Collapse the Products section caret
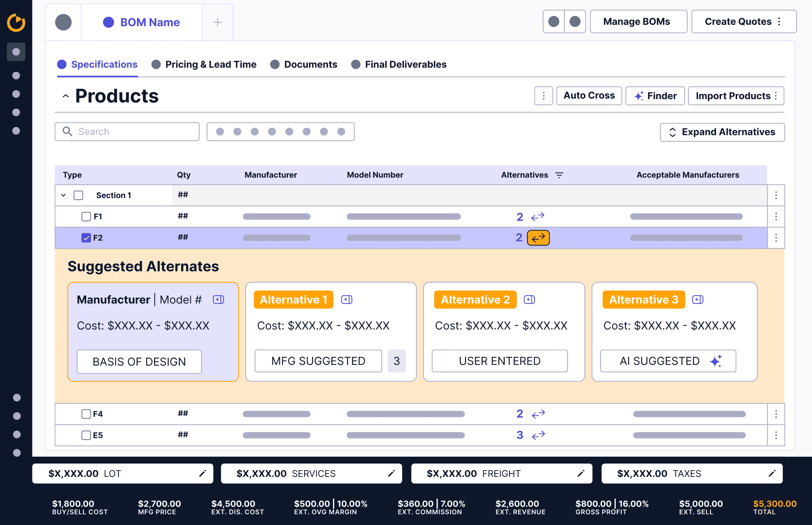812x525 pixels. pyautogui.click(x=66, y=96)
